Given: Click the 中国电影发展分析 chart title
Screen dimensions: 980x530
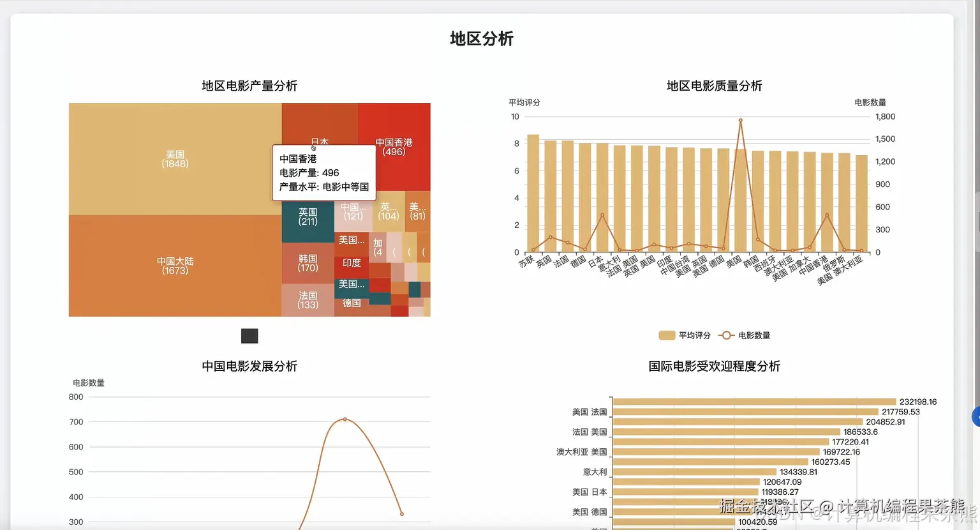Looking at the screenshot, I should click(249, 366).
